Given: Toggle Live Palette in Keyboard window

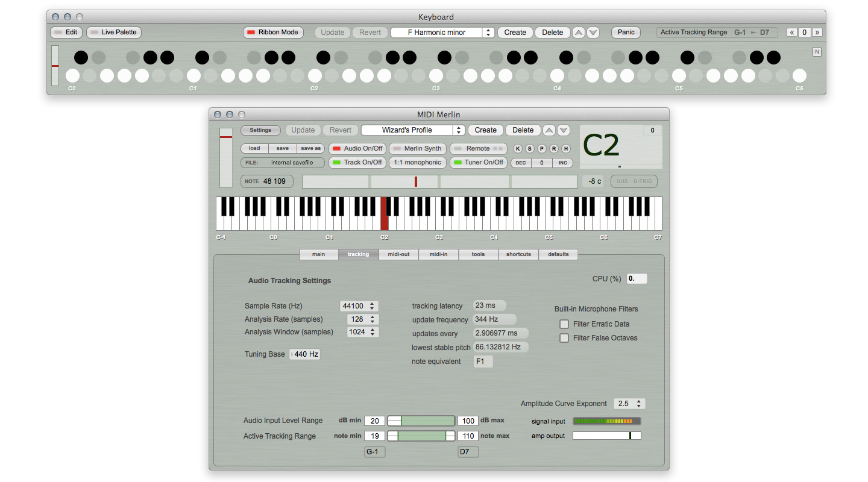Looking at the screenshot, I should [x=114, y=33].
